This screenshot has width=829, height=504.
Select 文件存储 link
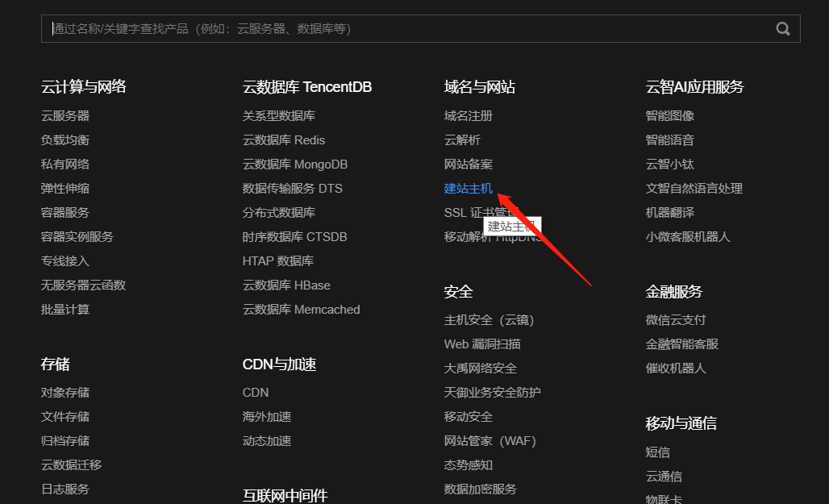click(x=65, y=417)
